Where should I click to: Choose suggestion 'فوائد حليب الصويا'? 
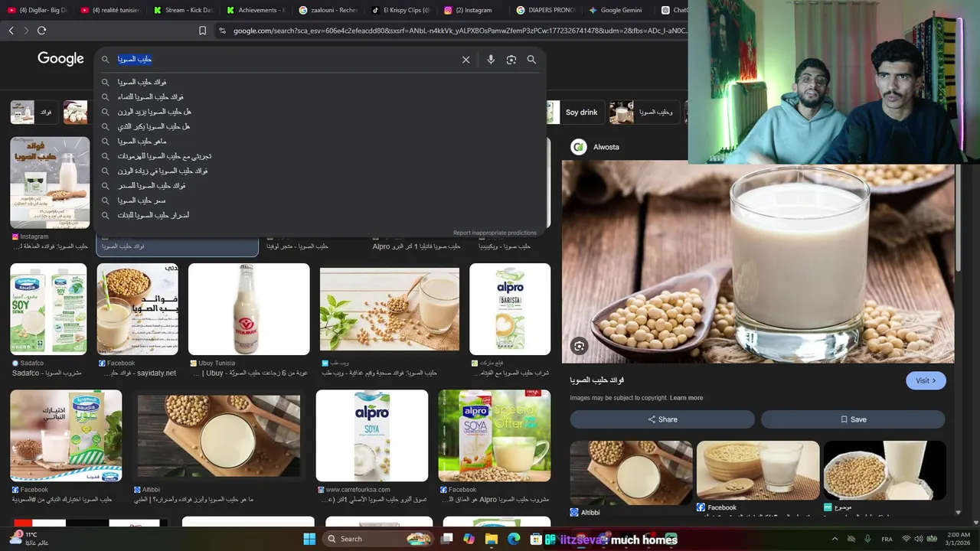pyautogui.click(x=320, y=82)
